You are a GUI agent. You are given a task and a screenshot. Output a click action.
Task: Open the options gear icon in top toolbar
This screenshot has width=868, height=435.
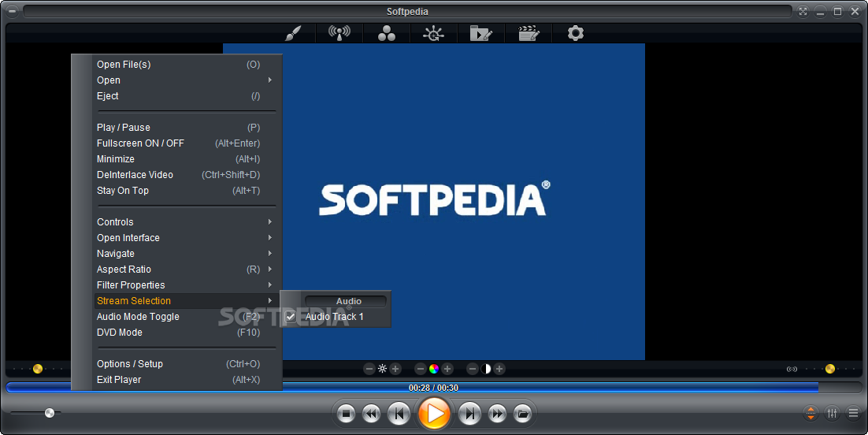tap(576, 33)
